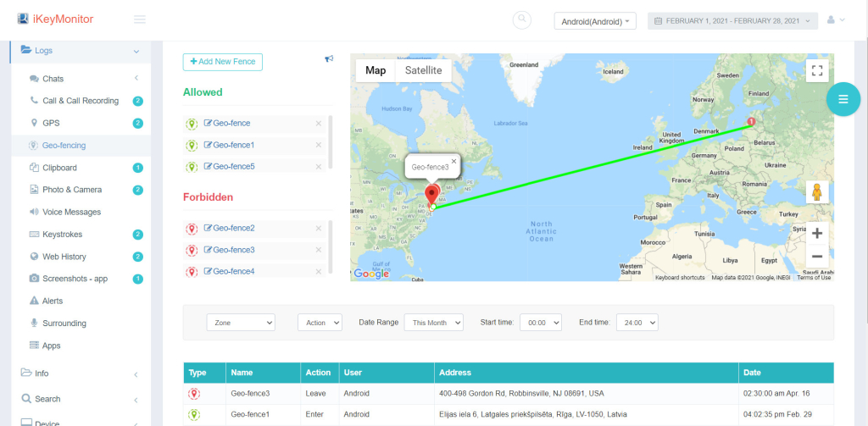Click the Allowed fences list scrollbar
This screenshot has width=868, height=426.
[331, 141]
